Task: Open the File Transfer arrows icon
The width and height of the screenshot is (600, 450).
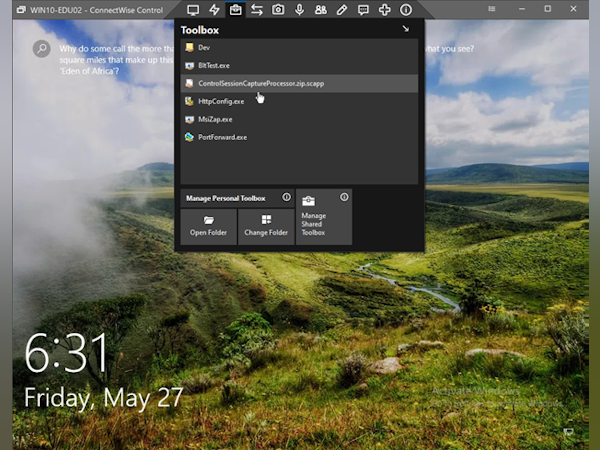Action: [x=257, y=10]
